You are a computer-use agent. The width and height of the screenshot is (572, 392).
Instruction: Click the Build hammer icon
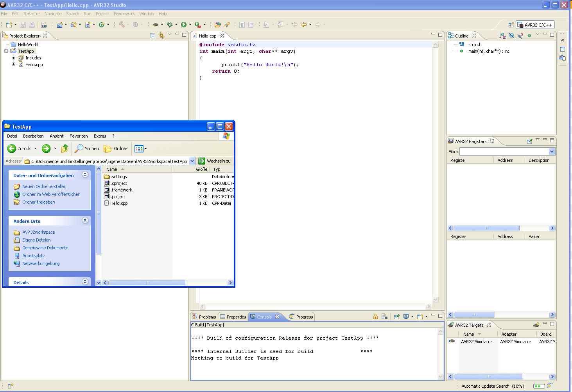click(x=122, y=25)
